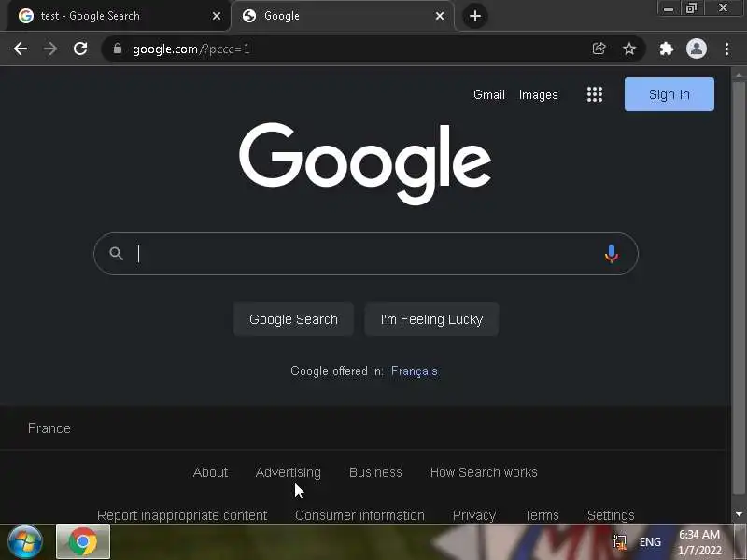Minimize the Chrome window
This screenshot has height=560, width=747.
[x=669, y=8]
